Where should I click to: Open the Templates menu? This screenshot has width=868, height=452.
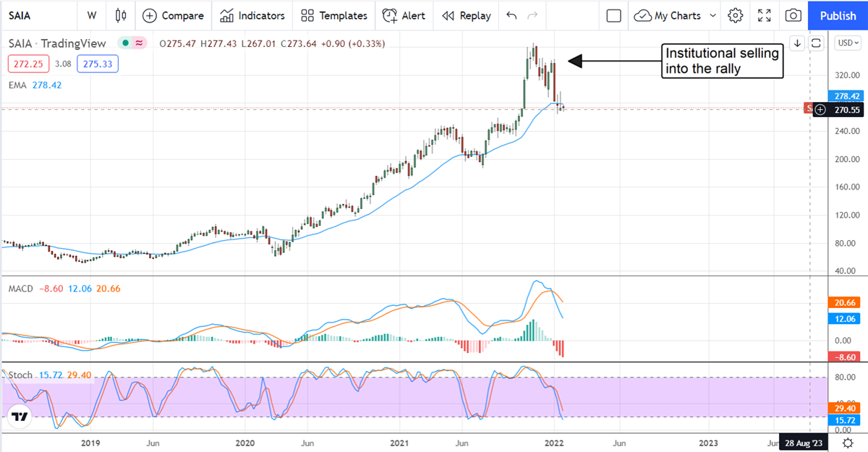coord(334,15)
